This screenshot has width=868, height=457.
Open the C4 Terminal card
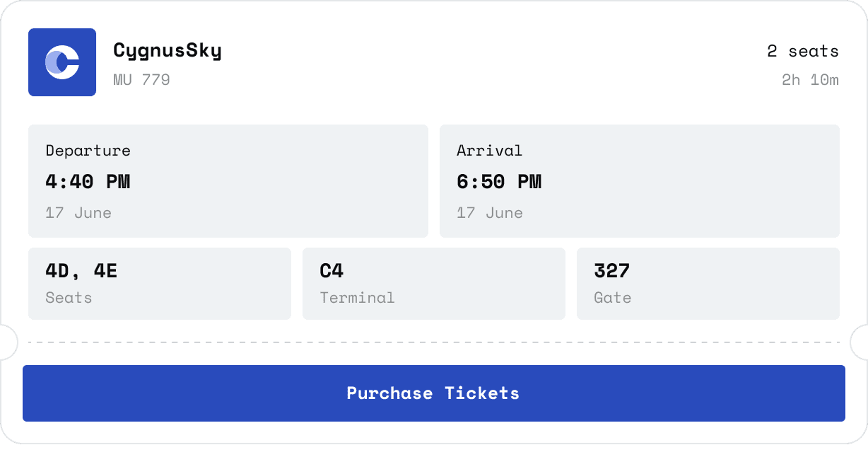tap(434, 284)
